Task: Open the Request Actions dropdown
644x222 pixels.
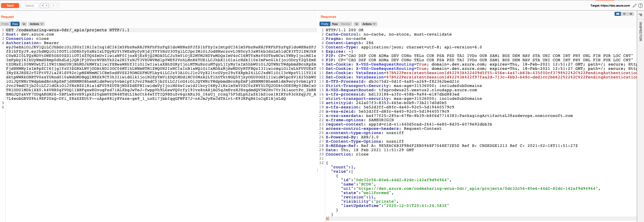Action: point(36,24)
